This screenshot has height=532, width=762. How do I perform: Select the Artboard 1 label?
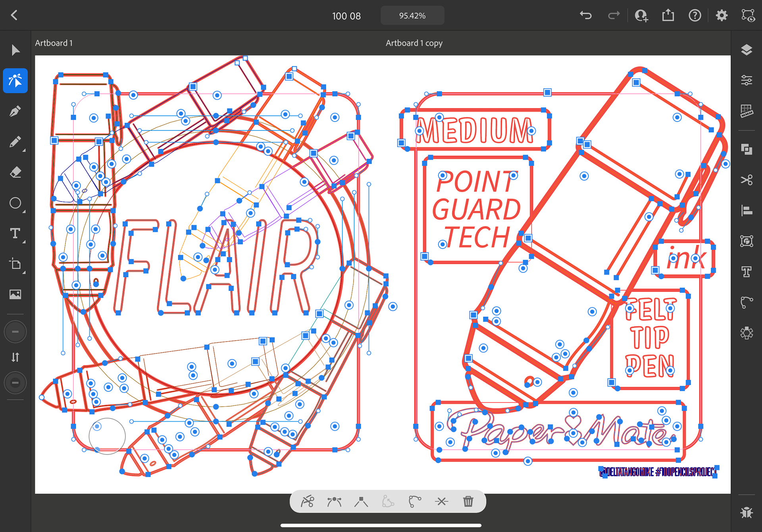[x=54, y=43]
